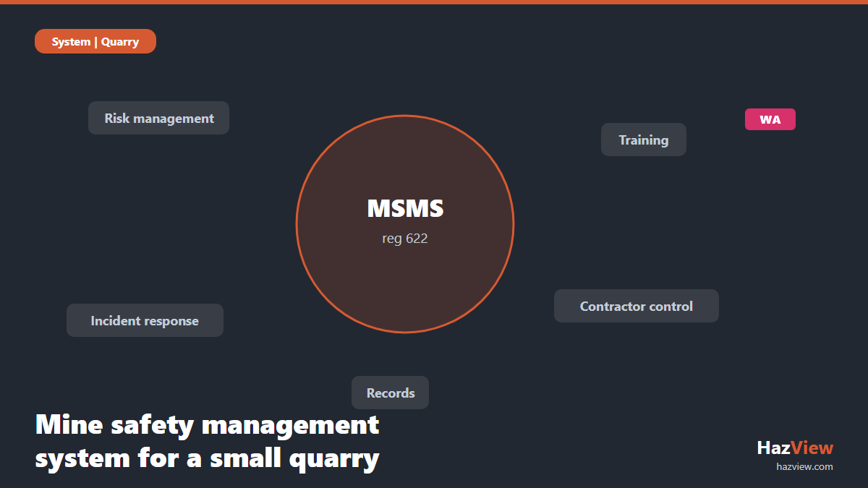This screenshot has width=868, height=488.
Task: Click the System | Quarry tag
Action: click(95, 41)
